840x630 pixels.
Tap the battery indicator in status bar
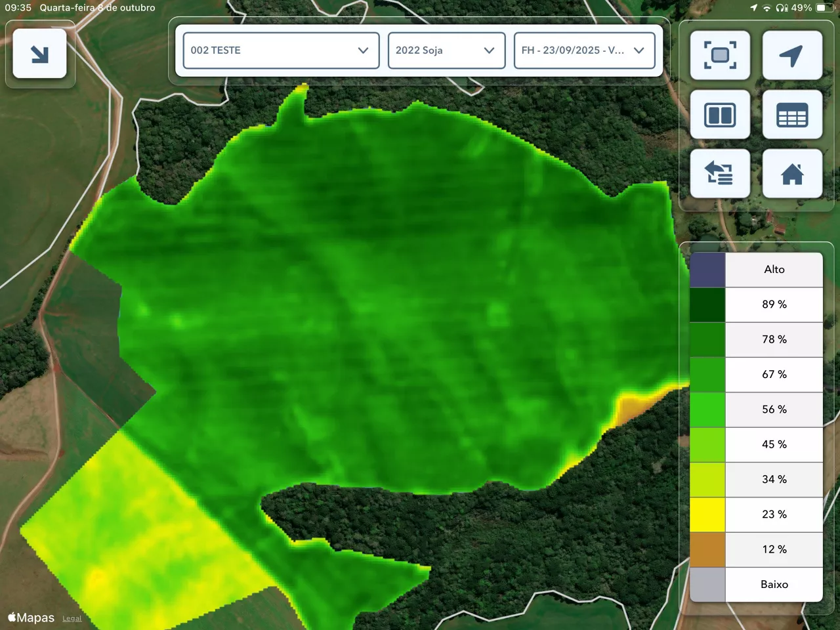[x=823, y=8]
